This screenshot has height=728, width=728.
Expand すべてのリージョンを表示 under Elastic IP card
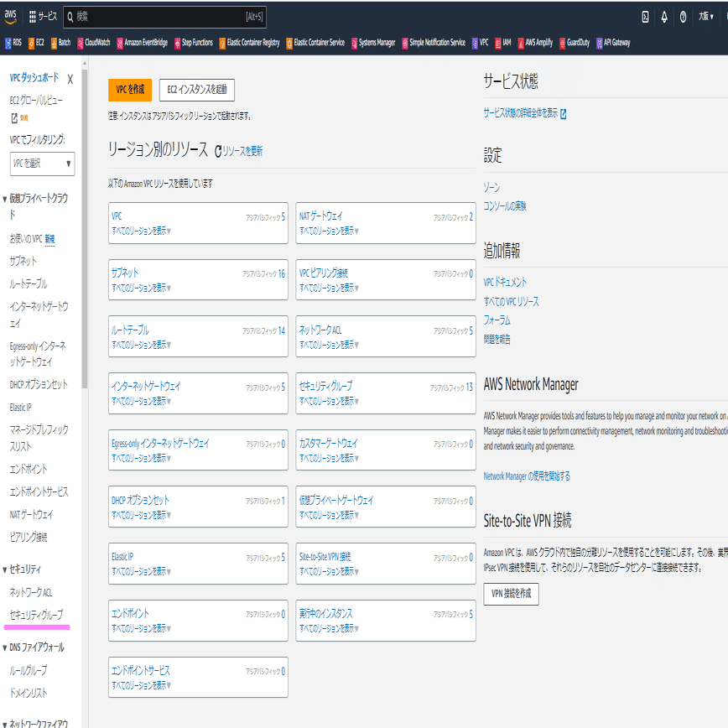click(141, 571)
